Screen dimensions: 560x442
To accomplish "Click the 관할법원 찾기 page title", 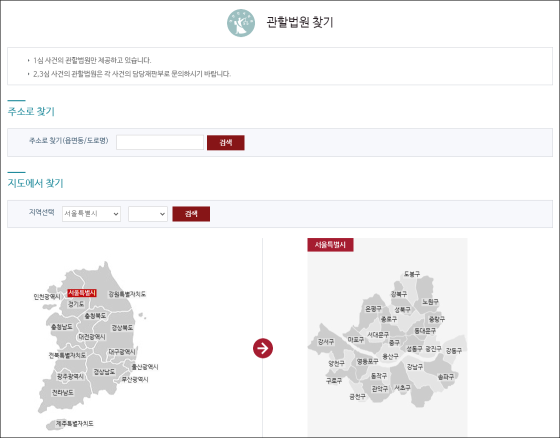I will coord(300,22).
